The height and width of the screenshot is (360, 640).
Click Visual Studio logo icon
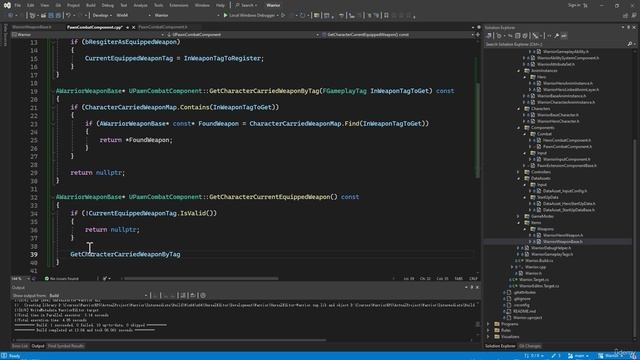click(x=7, y=5)
